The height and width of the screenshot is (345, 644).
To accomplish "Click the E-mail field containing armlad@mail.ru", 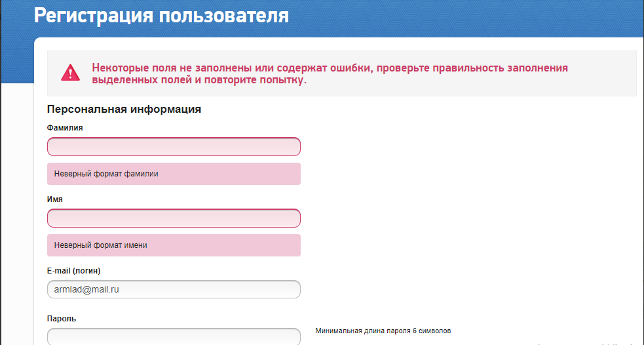I will tap(174, 289).
